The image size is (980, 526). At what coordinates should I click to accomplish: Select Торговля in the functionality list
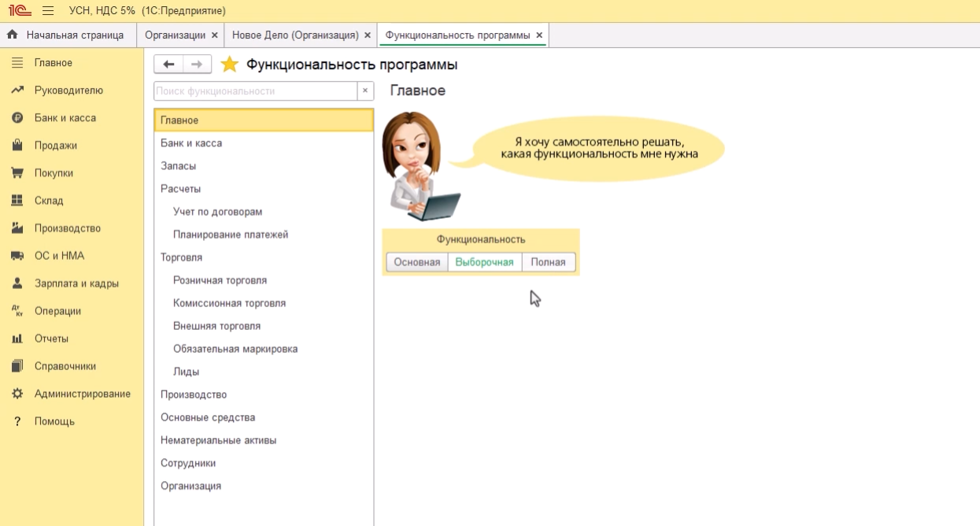pyautogui.click(x=182, y=257)
